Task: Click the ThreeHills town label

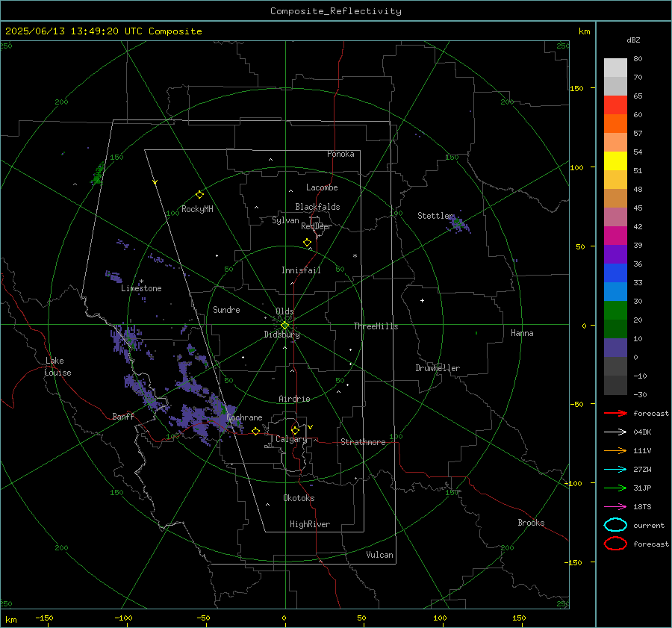Action: click(376, 326)
